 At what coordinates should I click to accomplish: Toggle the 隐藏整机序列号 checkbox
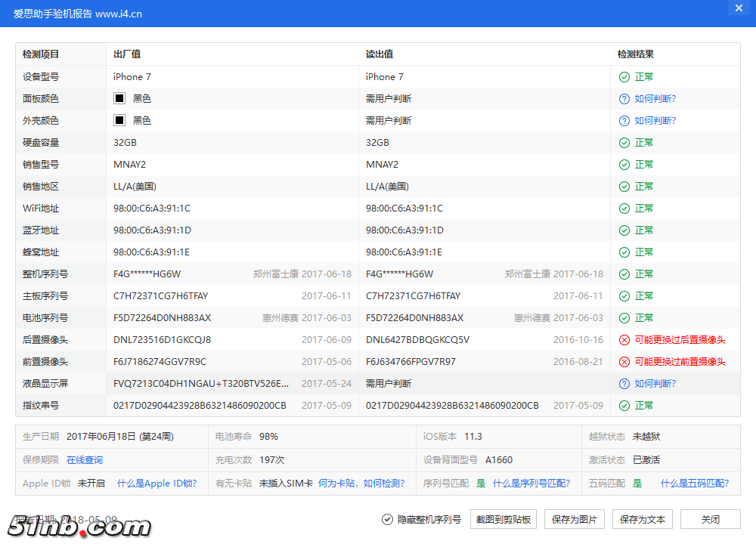(x=388, y=520)
